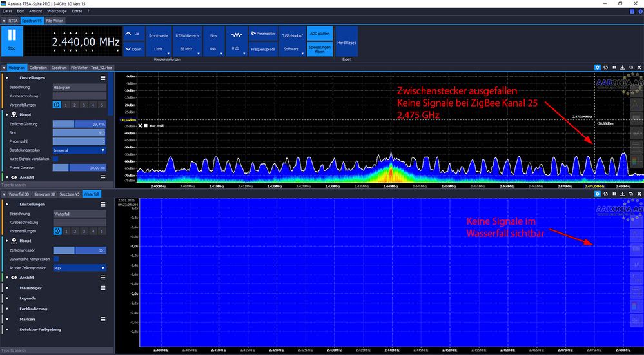Click the settings gear in Histogram panel header
The width and height of the screenshot is (644, 355).
pyautogui.click(x=597, y=67)
